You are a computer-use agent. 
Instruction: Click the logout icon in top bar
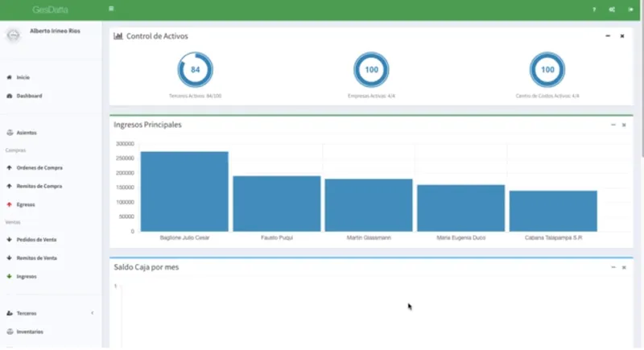pyautogui.click(x=630, y=10)
